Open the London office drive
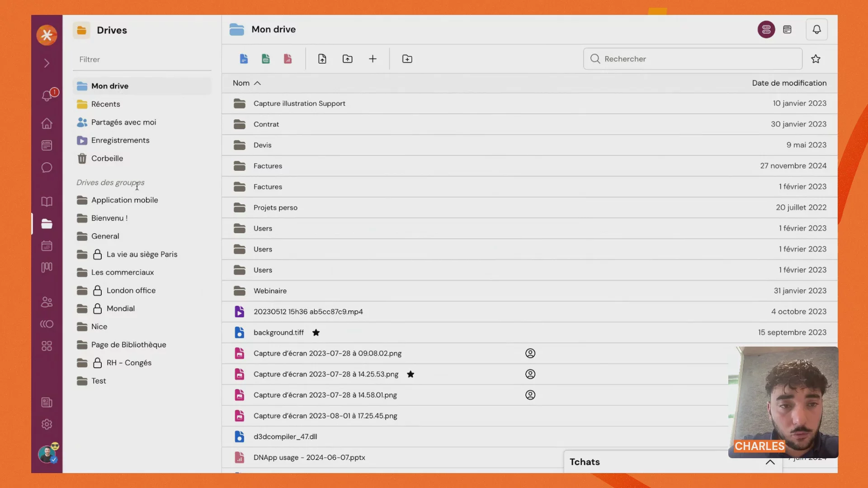Screen dimensions: 868x488 (142, 291)
